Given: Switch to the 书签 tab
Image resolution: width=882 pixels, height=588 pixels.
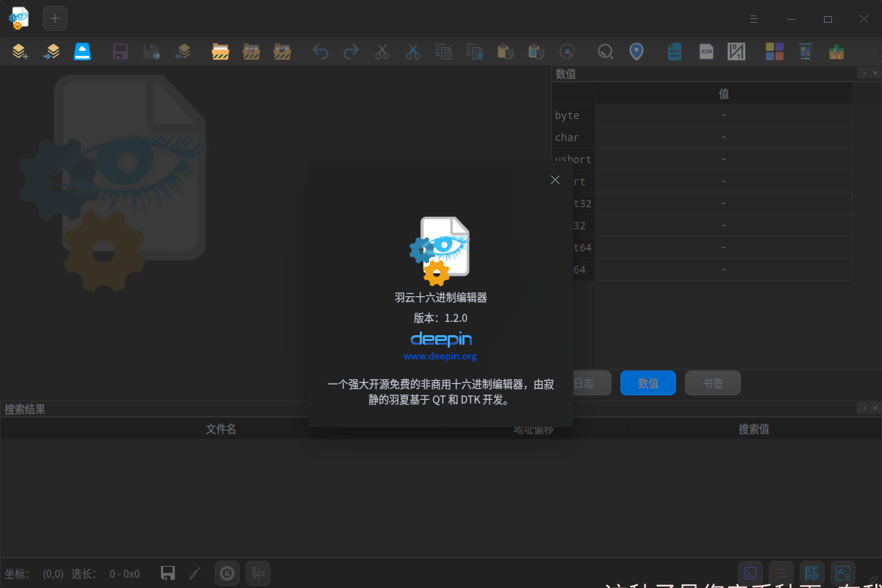Looking at the screenshot, I should 713,383.
